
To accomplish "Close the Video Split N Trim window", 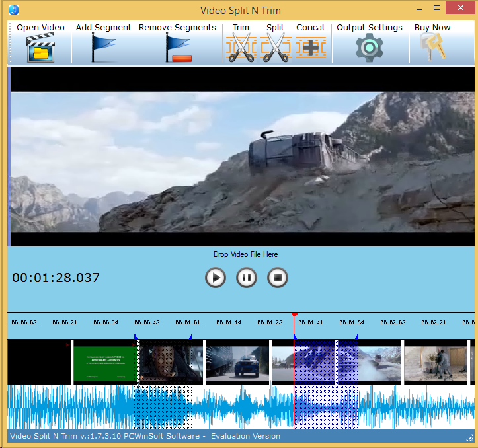I will 461,8.
